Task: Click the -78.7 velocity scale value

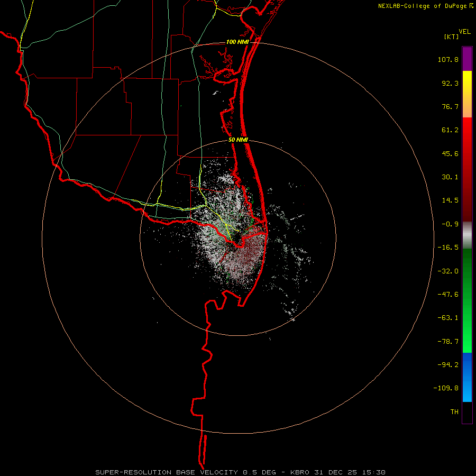Action: tap(448, 342)
